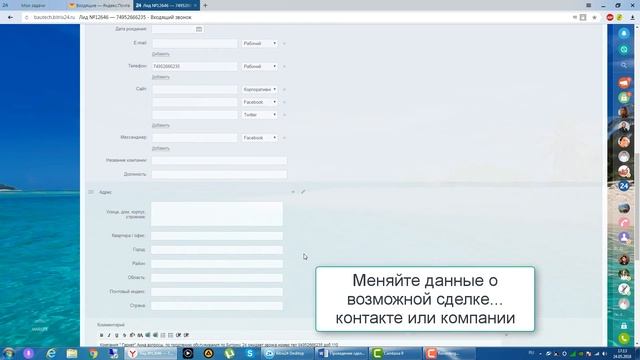The image size is (640, 360).
Task: Click the Город input field
Action: 217,249
